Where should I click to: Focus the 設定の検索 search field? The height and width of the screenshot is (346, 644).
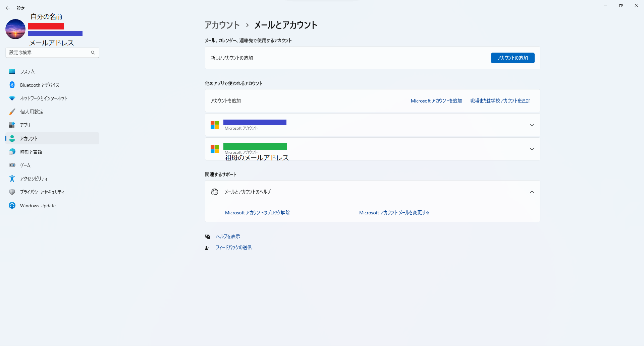point(52,53)
